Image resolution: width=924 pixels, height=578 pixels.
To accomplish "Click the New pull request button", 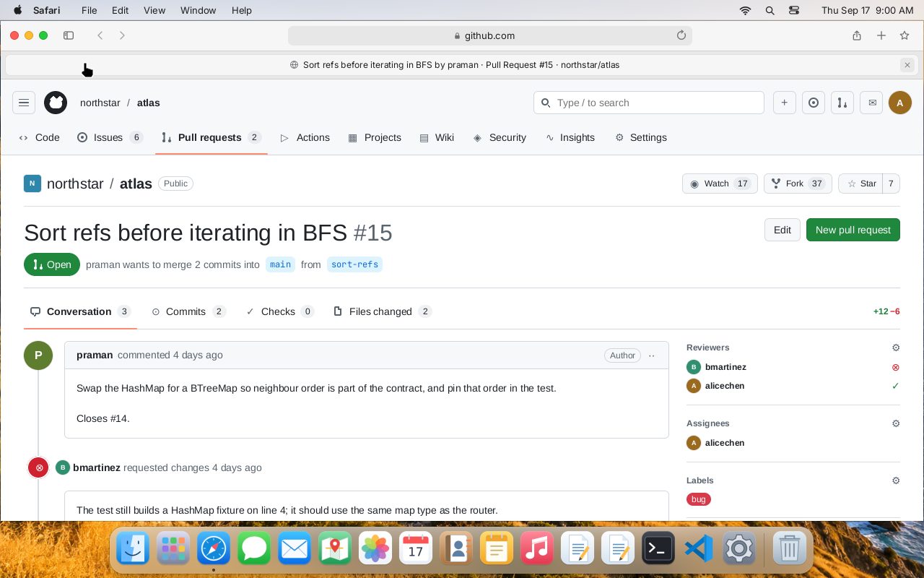I will tap(853, 230).
